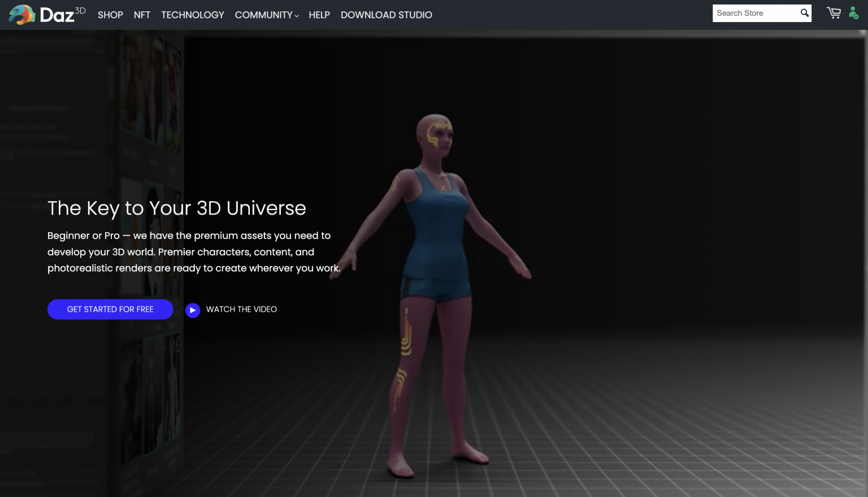
Task: Open your account menu via green user icon
Action: 853,12
